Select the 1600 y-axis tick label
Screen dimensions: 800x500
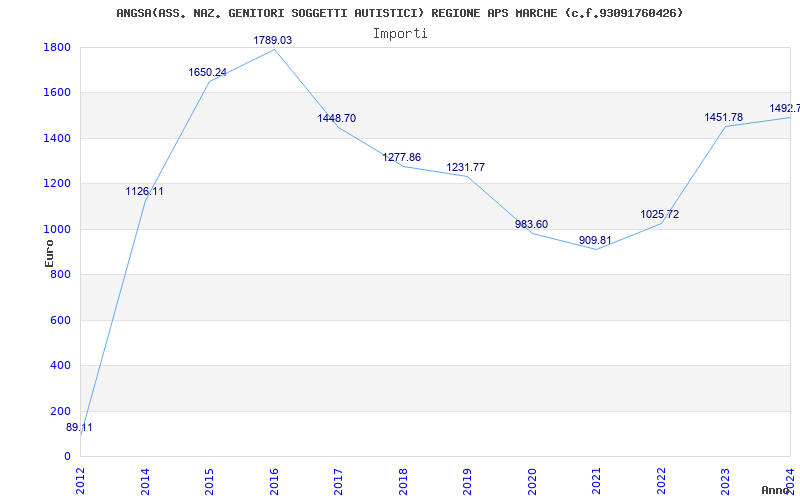point(57,93)
